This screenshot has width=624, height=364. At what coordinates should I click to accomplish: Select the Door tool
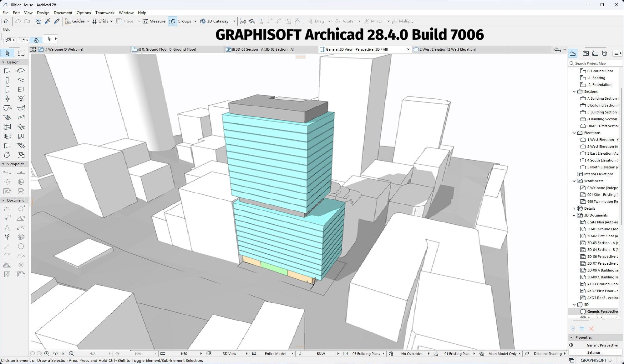(7, 89)
